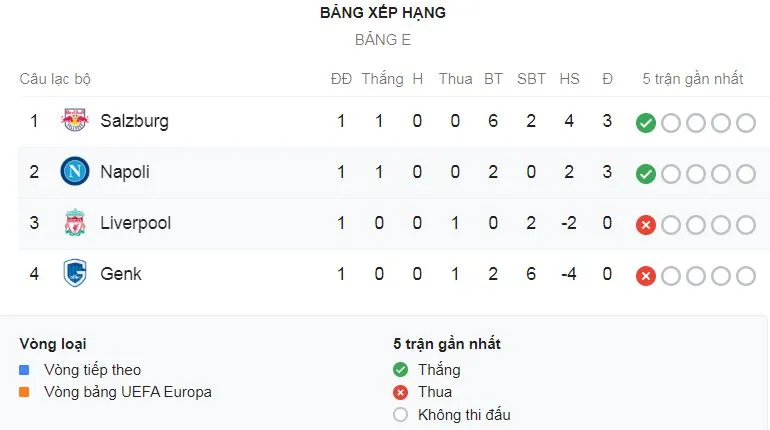Click Genk's red loss result icon
Screen dimensions: 770x430
[646, 275]
